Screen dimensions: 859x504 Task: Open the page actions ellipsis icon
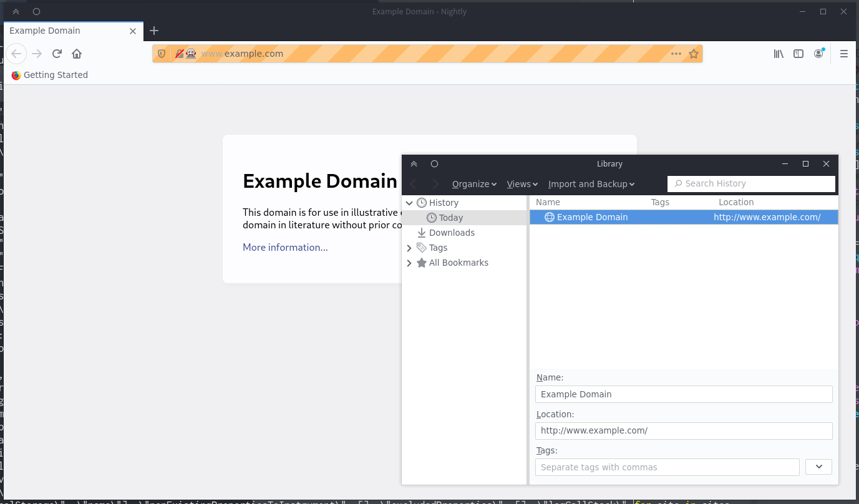click(676, 54)
